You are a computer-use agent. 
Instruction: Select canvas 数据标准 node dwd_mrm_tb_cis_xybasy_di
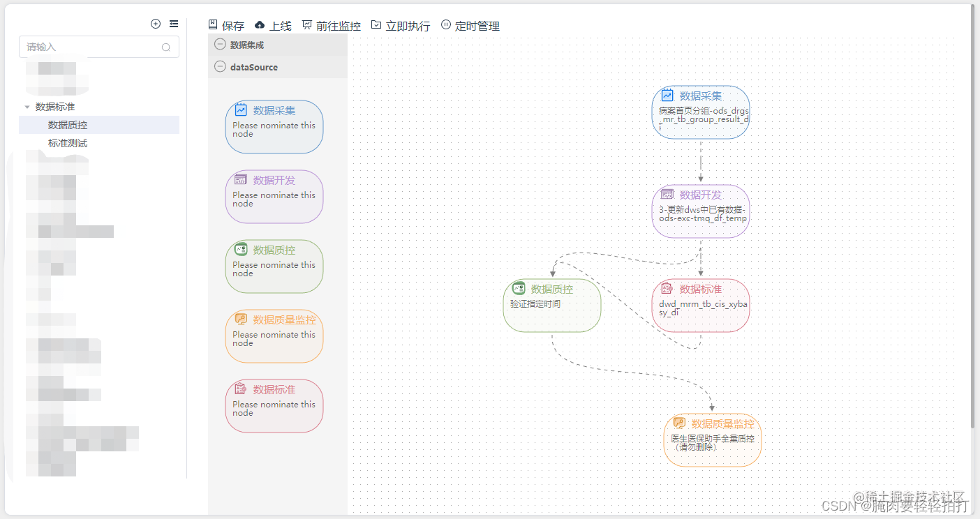pyautogui.click(x=701, y=306)
